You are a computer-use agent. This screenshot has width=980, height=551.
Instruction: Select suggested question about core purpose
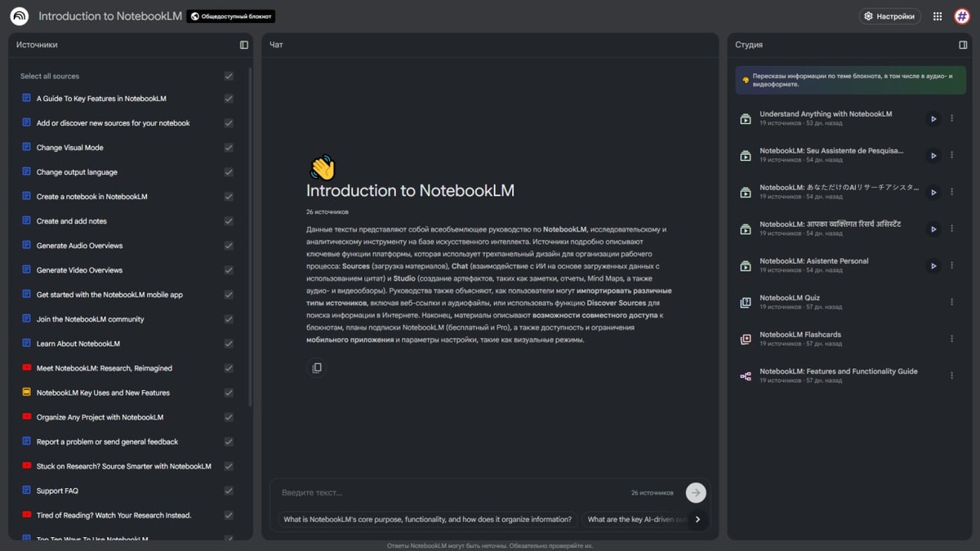pos(427,519)
